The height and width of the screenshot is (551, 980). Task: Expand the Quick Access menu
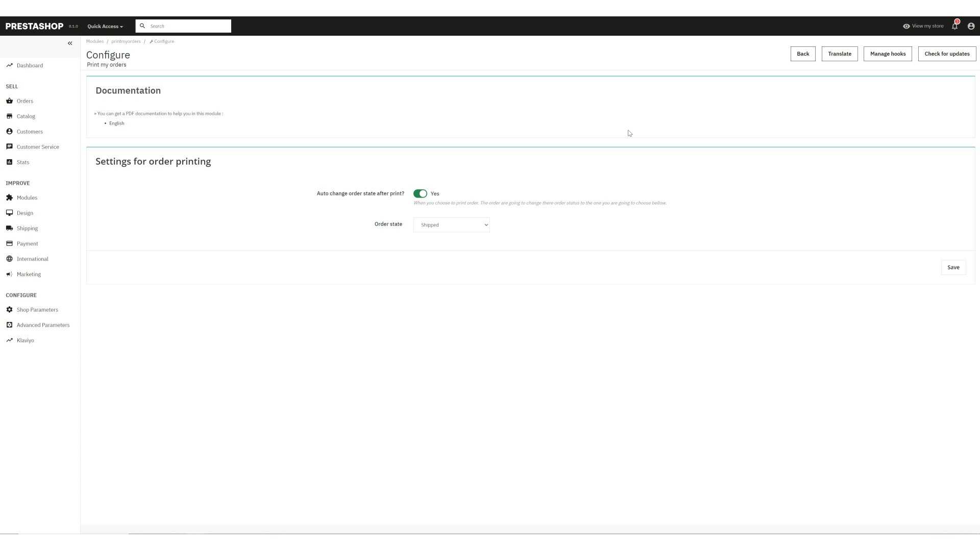click(x=105, y=27)
